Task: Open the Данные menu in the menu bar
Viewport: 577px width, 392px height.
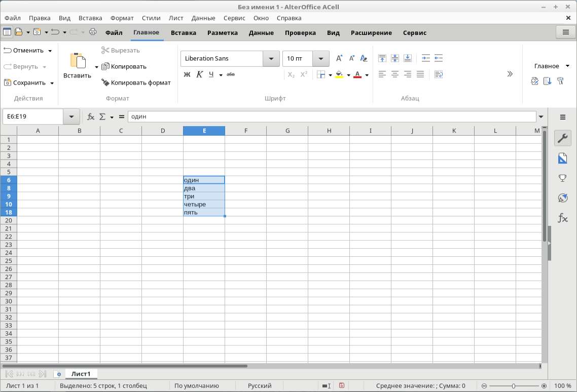Action: pos(203,18)
